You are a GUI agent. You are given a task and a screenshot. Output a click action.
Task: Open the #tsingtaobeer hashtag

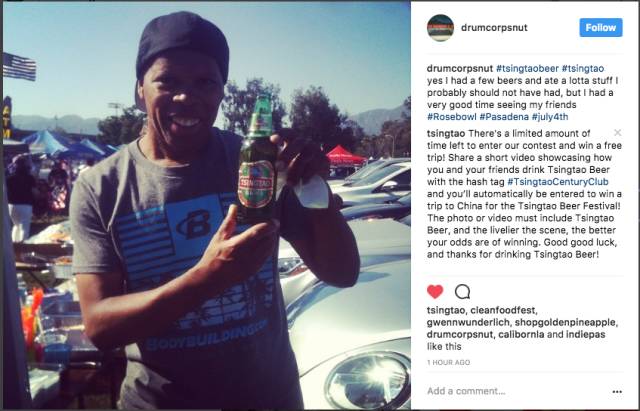click(527, 69)
